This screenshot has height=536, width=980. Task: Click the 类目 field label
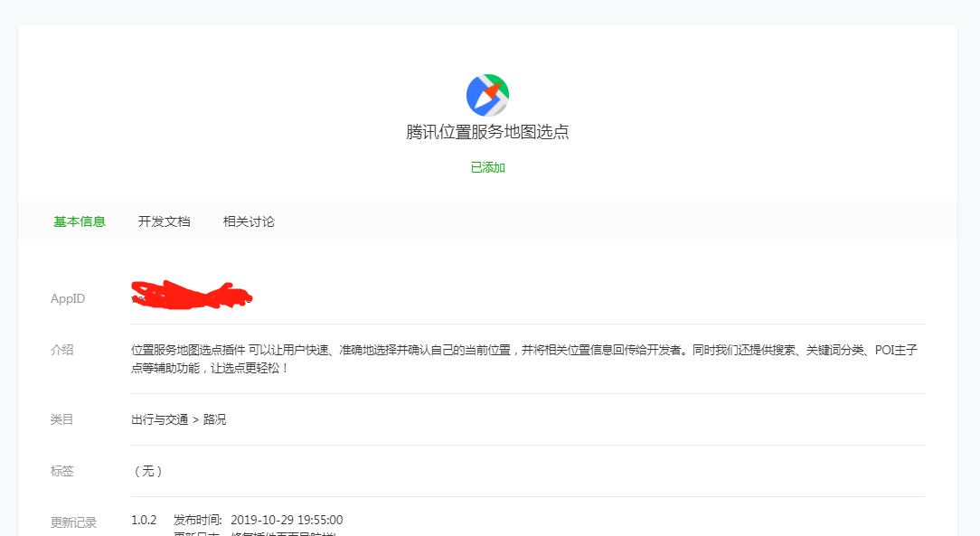tap(61, 419)
